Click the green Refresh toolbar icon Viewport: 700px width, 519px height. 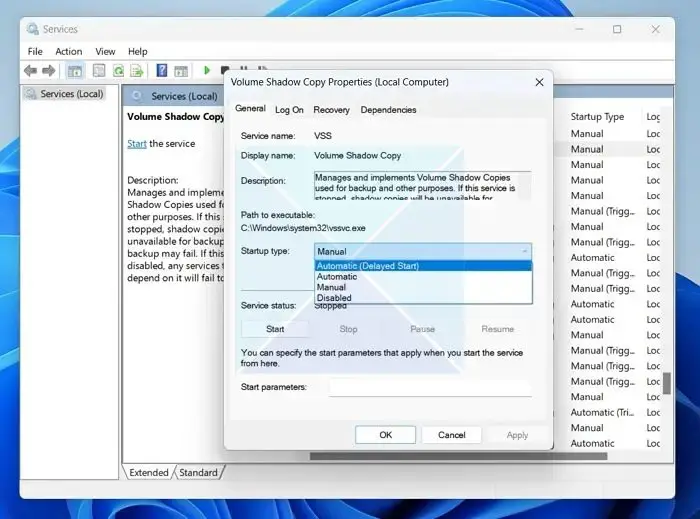coord(118,71)
